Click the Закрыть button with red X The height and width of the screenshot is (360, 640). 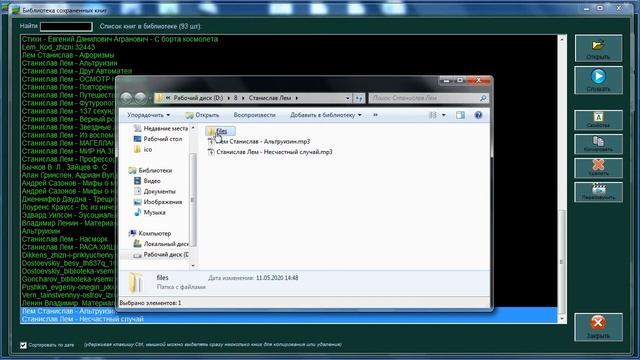pyautogui.click(x=598, y=327)
